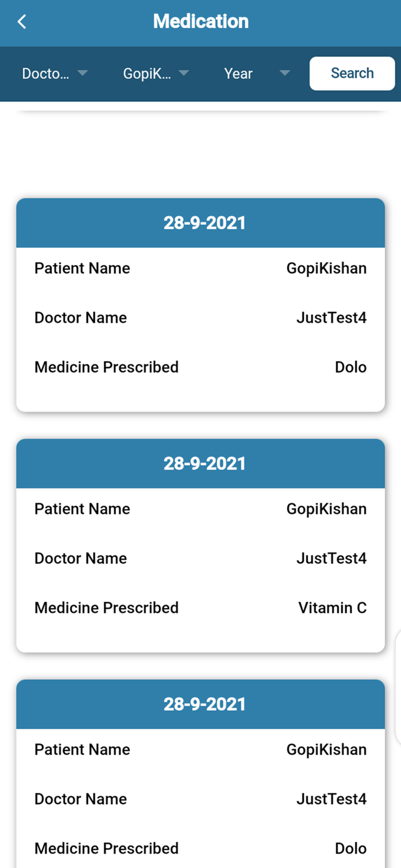Select JustTest4 doctor name in first card
This screenshot has height=868, width=401.
(x=331, y=318)
